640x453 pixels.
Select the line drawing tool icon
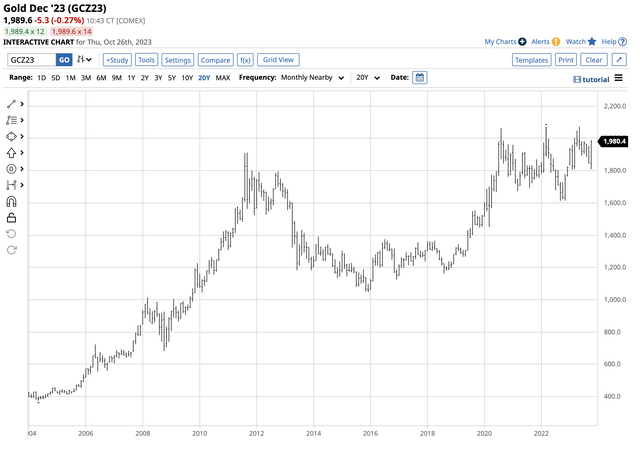(11, 104)
